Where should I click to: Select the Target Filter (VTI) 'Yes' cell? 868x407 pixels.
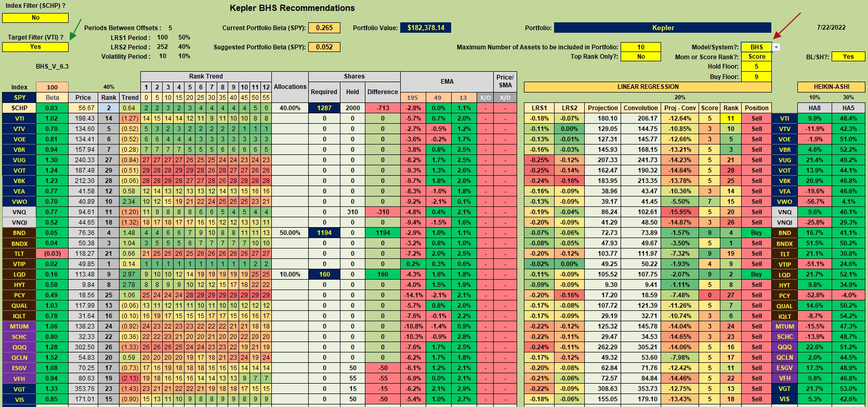[x=35, y=47]
